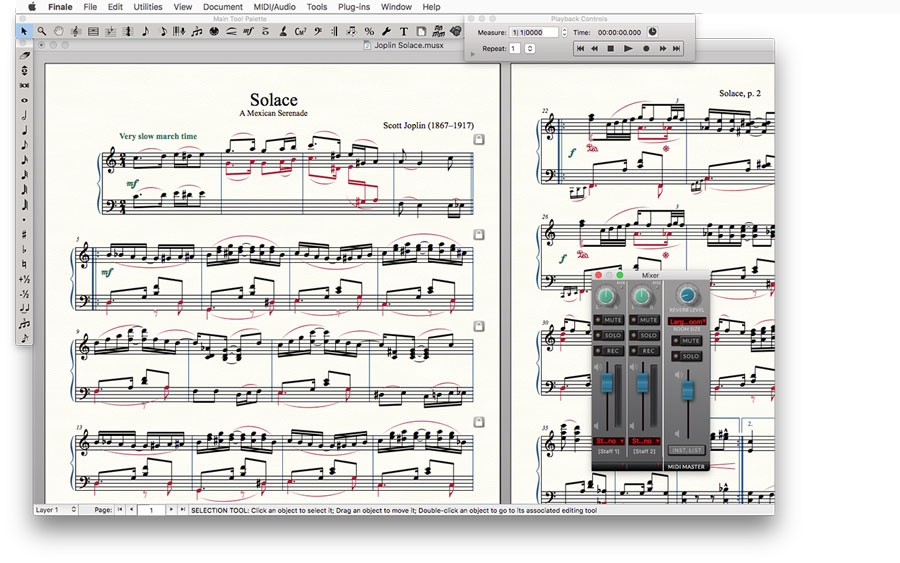The width and height of the screenshot is (900, 563).
Task: Toggle SOLO on Staff 2 mixer channel
Action: click(x=646, y=335)
